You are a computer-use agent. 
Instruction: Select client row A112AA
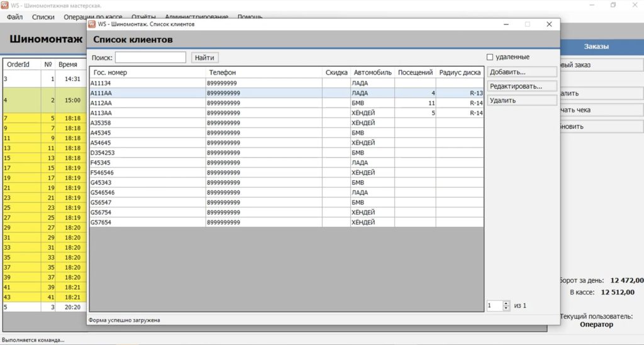(x=287, y=103)
